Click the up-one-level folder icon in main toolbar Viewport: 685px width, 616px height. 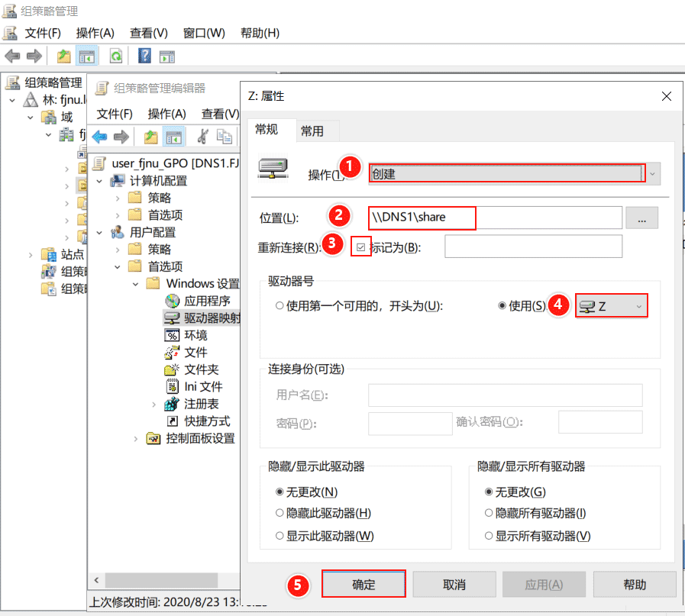pyautogui.click(x=64, y=56)
